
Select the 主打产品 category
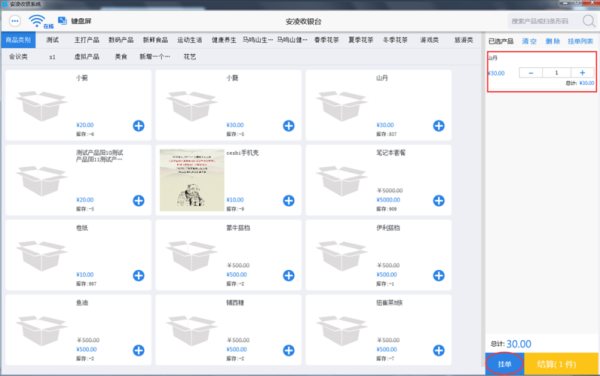coord(87,40)
